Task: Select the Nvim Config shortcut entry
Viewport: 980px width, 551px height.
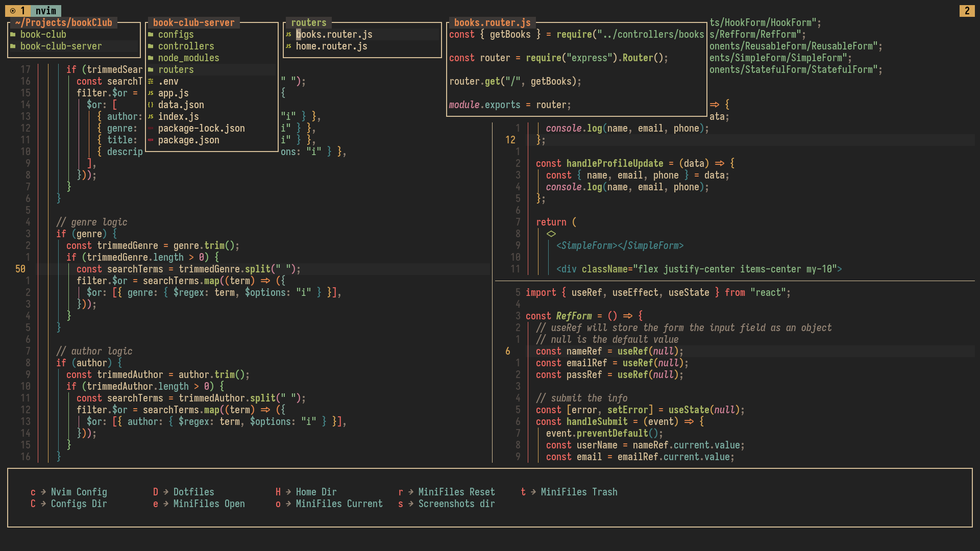Action: coord(79,492)
